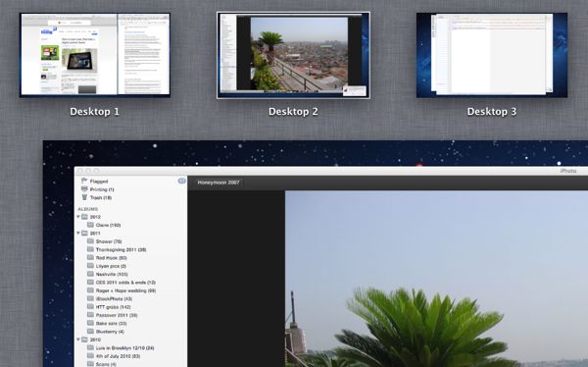Click the album icon beside Nashville

[90, 274]
